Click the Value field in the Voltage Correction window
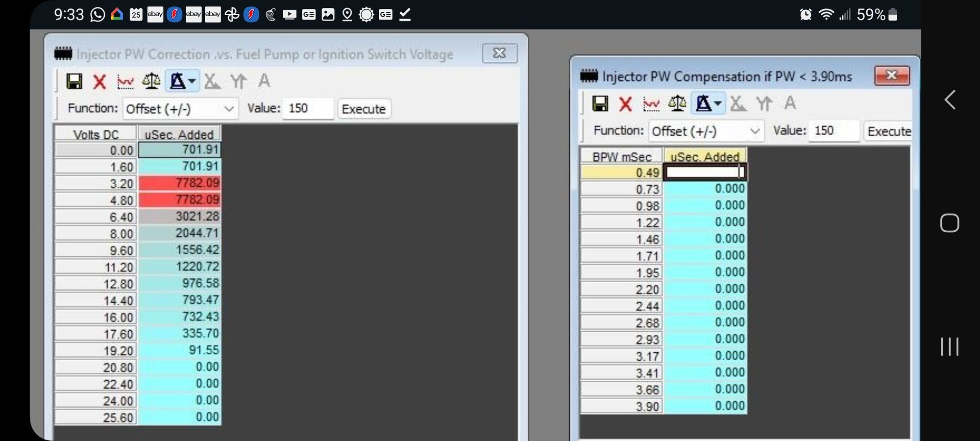Image resolution: width=980 pixels, height=441 pixels. (309, 109)
